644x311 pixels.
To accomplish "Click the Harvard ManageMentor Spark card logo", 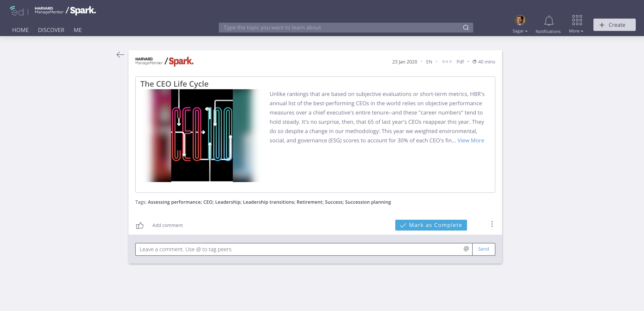I will (164, 61).
